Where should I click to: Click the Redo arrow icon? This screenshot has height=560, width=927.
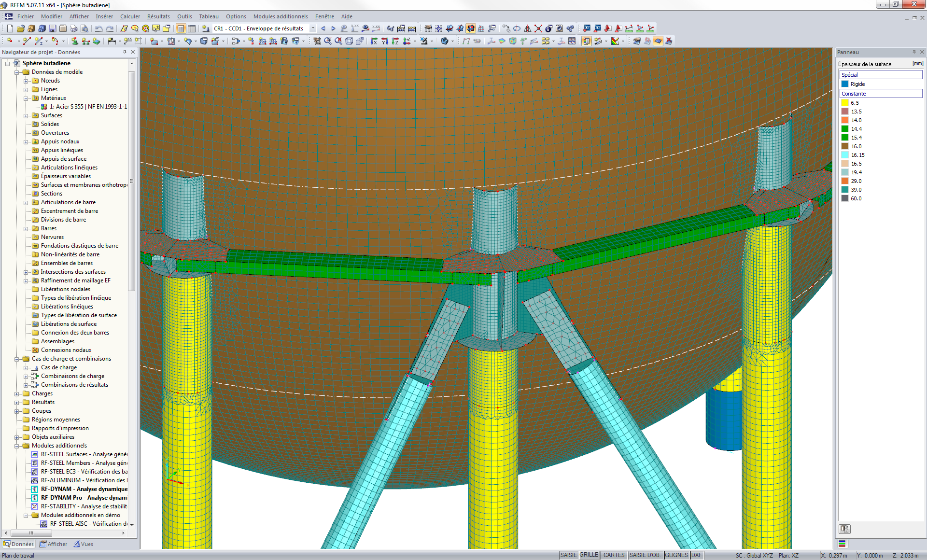(110, 28)
